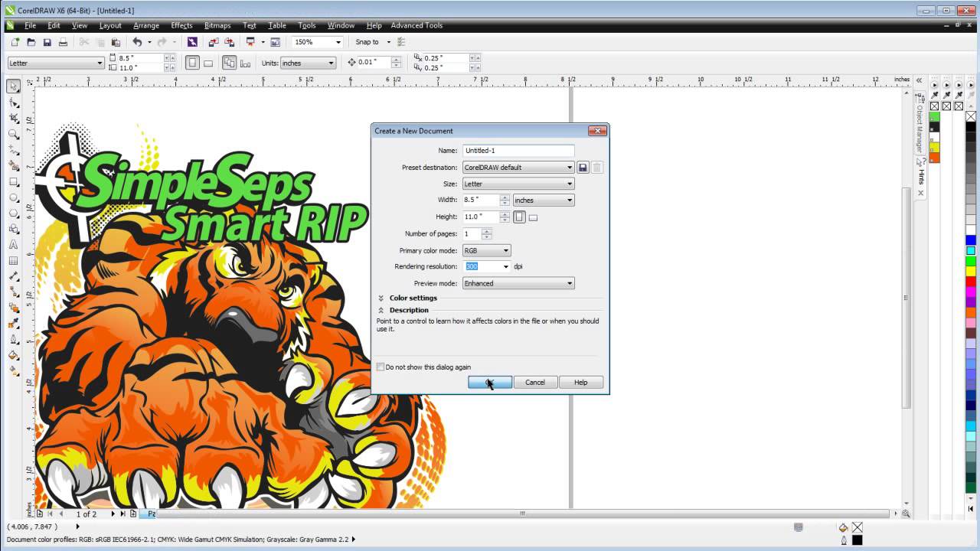Click the nudge distance field showing 0.01

pyautogui.click(x=374, y=63)
